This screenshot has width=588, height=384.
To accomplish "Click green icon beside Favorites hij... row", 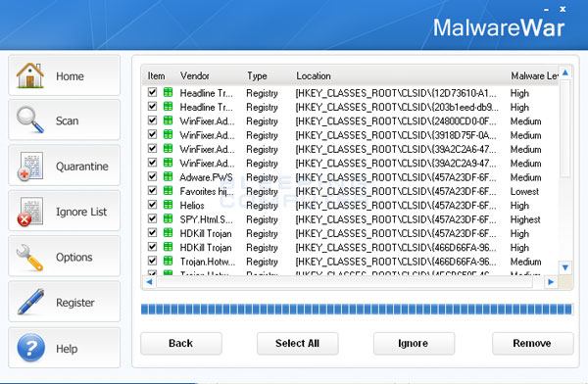I will [168, 190].
